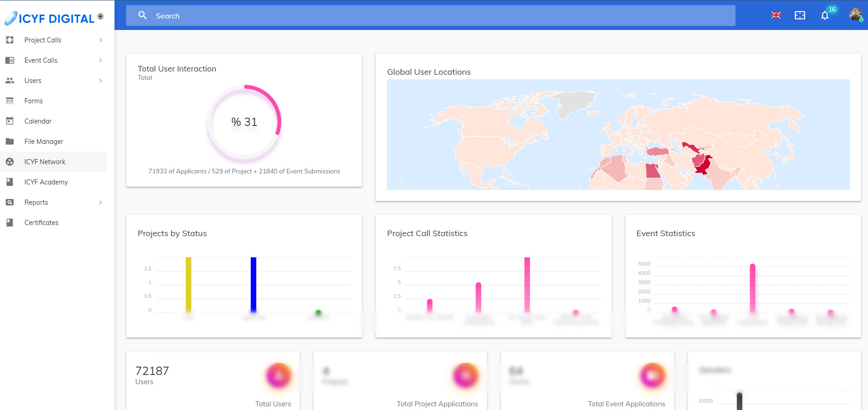The height and width of the screenshot is (410, 868).
Task: Click the Total Users circular icon
Action: [278, 376]
